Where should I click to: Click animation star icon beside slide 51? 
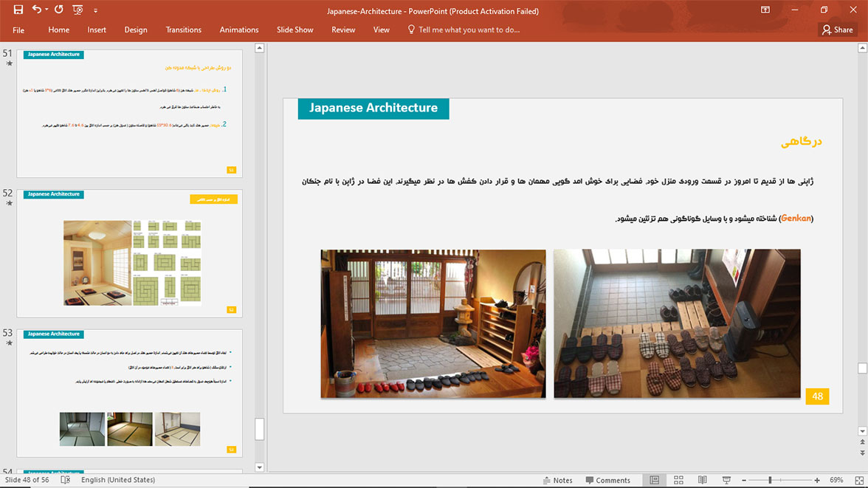(x=9, y=63)
